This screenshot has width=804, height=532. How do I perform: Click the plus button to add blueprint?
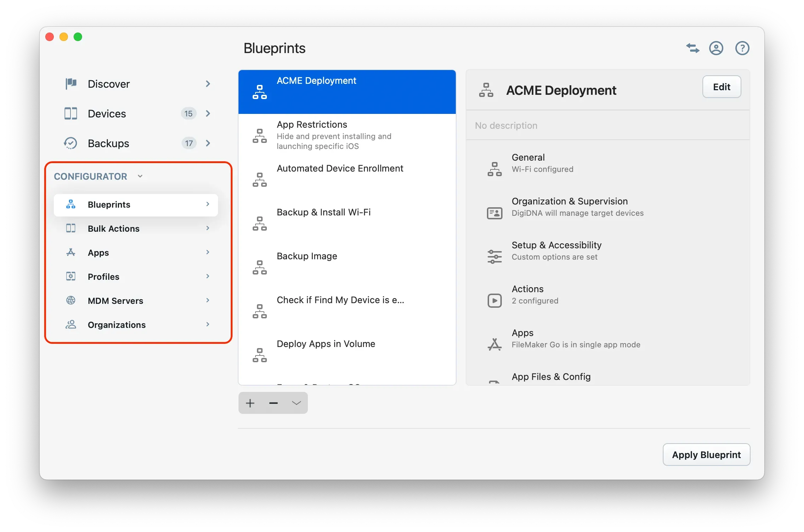pyautogui.click(x=250, y=403)
